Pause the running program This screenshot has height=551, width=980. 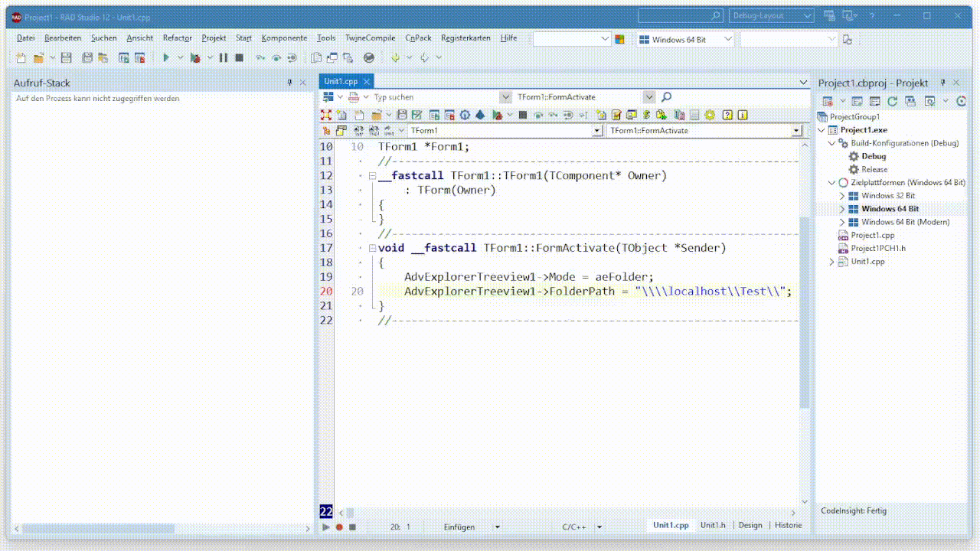click(224, 57)
